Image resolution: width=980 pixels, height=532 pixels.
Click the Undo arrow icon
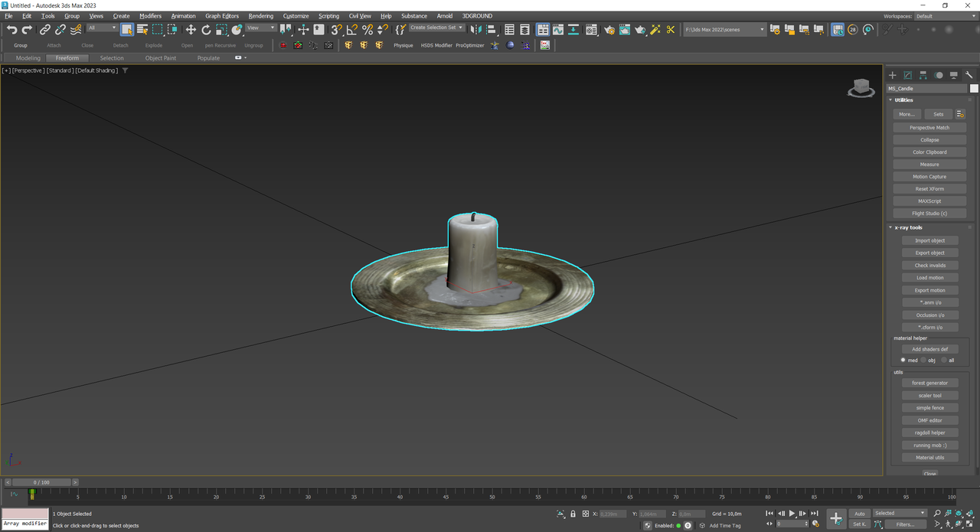click(11, 30)
